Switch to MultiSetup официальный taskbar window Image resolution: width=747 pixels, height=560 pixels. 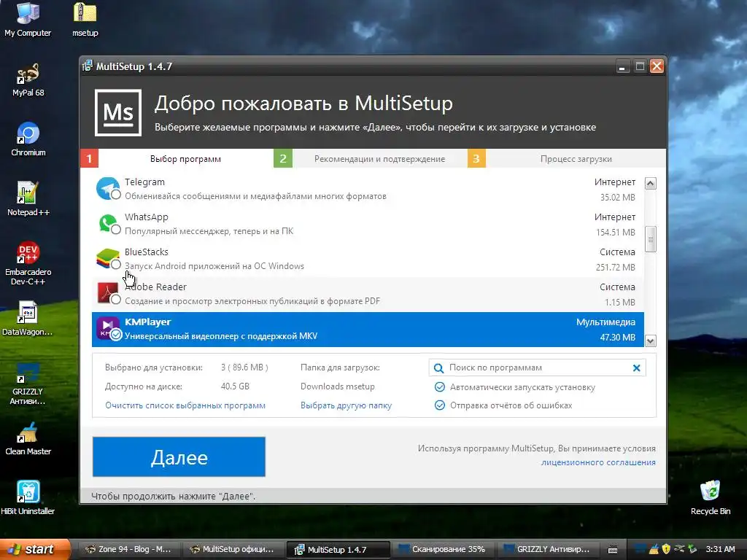231,550
